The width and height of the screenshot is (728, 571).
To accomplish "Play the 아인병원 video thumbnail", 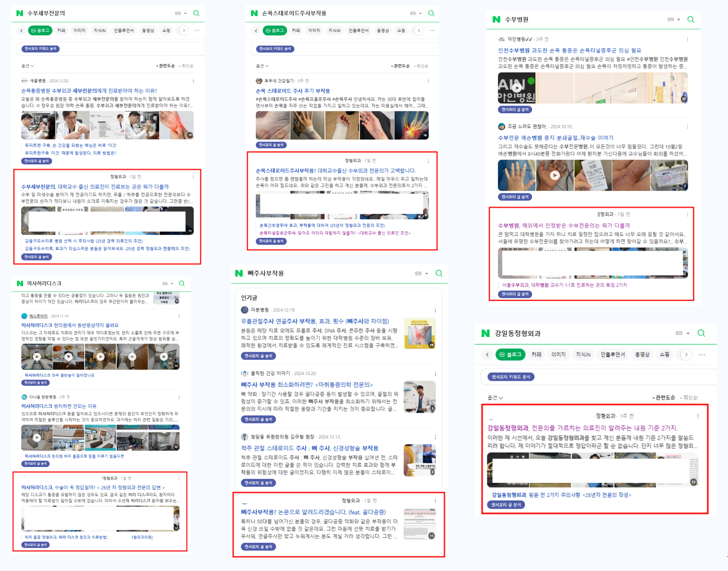I will click(x=517, y=88).
